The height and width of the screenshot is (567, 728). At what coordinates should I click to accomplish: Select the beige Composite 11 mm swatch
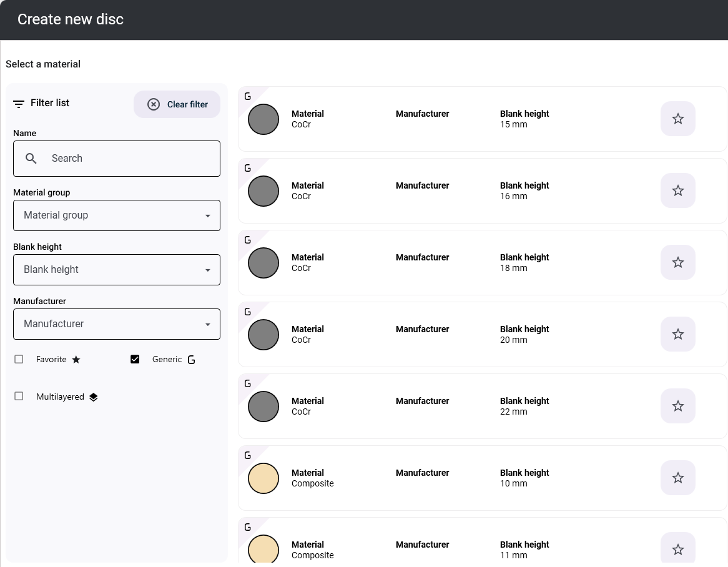263,549
